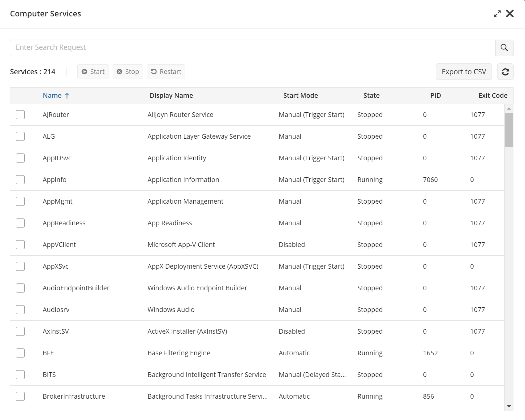Screen dimensions: 525x420
Task: Refresh the services list
Action: 505,72
